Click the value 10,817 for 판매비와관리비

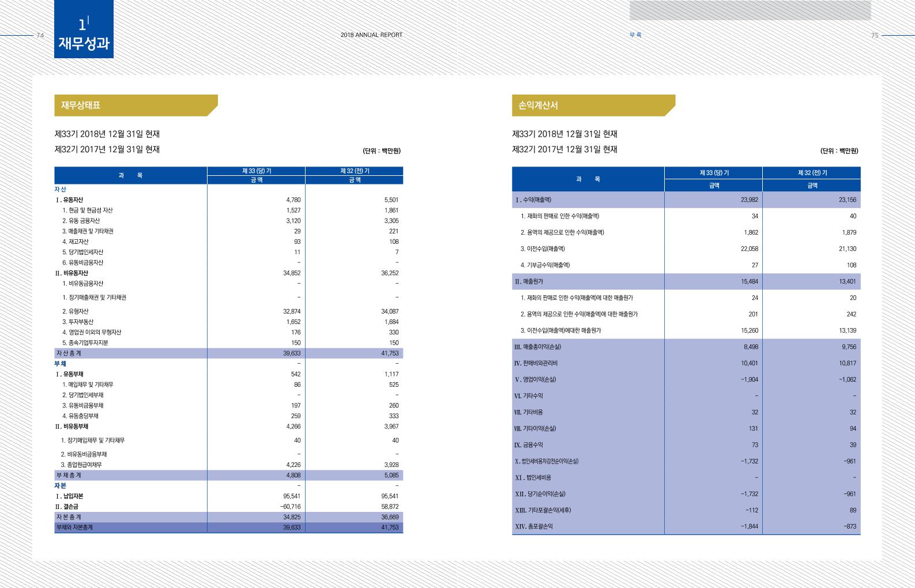(848, 363)
